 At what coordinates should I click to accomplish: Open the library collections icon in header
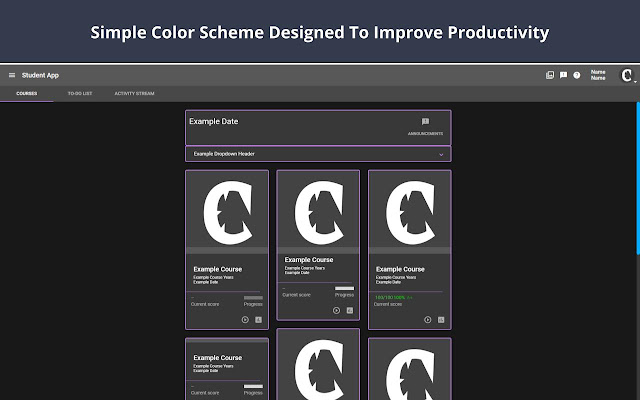pos(550,75)
